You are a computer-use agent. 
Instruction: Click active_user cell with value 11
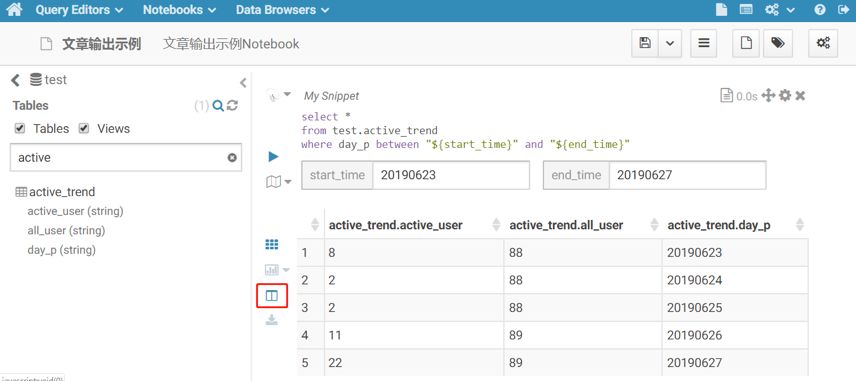point(414,335)
